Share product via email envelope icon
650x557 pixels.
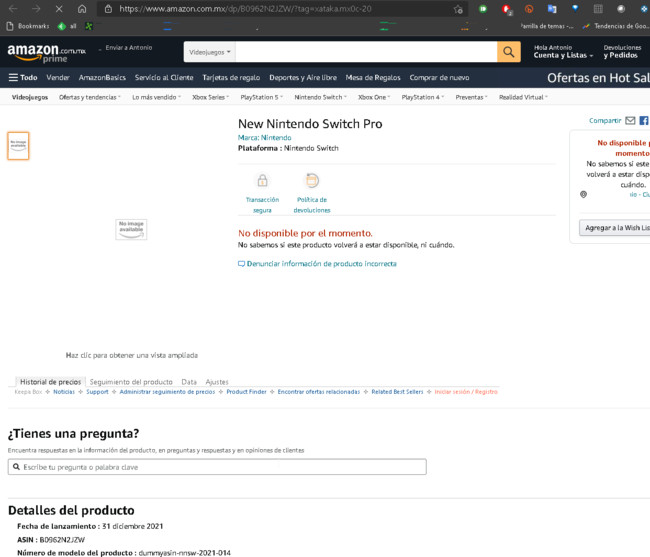[x=630, y=121]
